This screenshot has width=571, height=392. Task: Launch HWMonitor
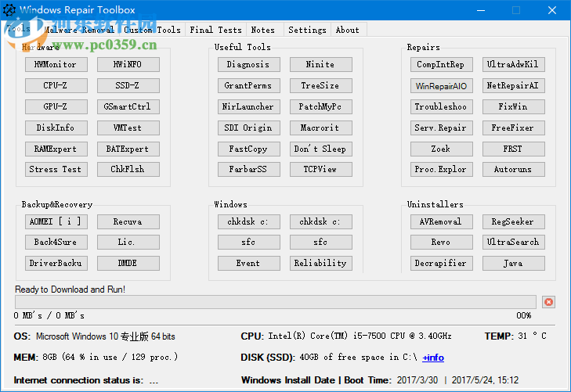56,64
